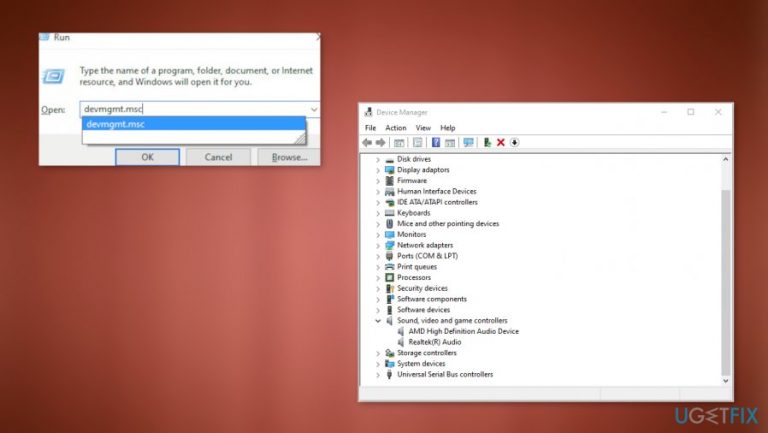
Task: Open the Action menu in Device Manager
Action: click(396, 128)
